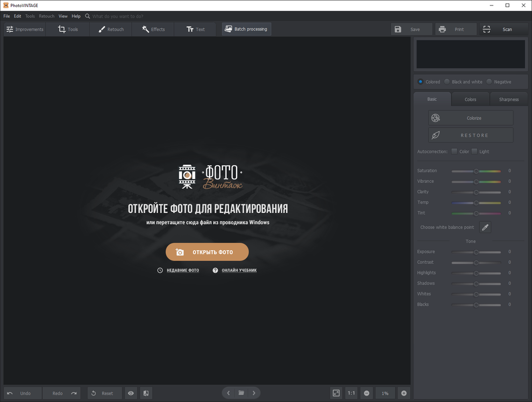Image resolution: width=532 pixels, height=402 pixels.
Task: Go to the next photo arrow
Action: click(254, 393)
